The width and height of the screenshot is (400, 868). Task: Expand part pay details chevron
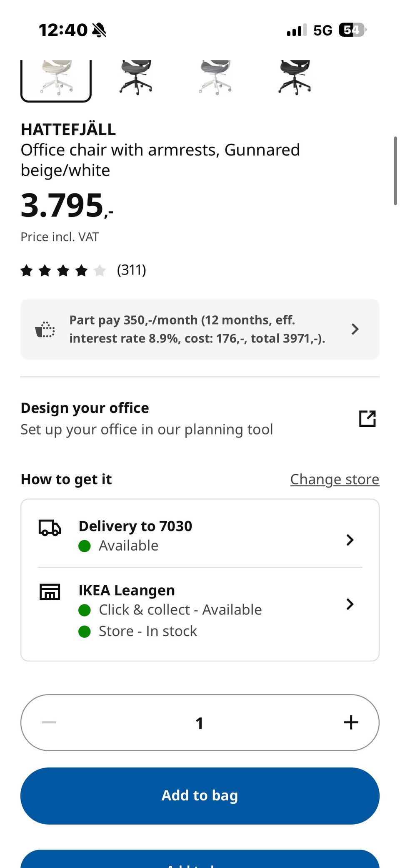click(x=355, y=329)
